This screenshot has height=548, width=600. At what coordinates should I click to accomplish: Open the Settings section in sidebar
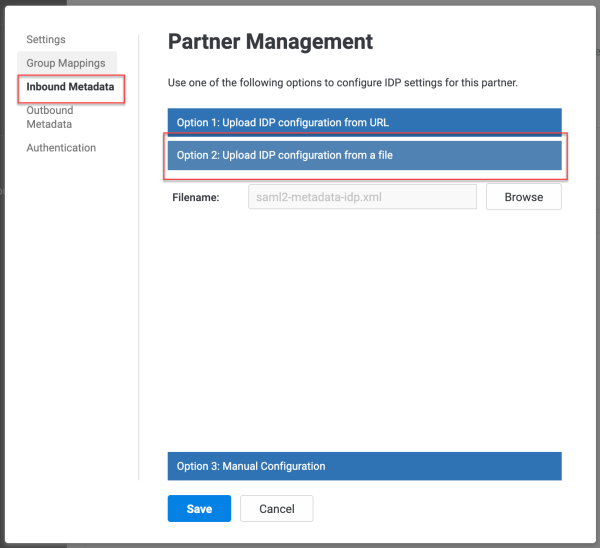click(x=46, y=39)
